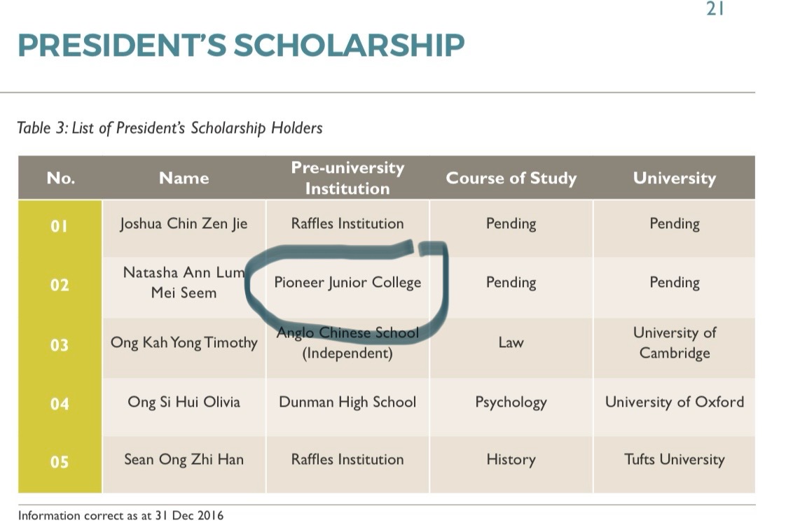Screen dimensions: 793x532
Task: Select the row number 05 cell
Action: pyautogui.click(x=60, y=462)
